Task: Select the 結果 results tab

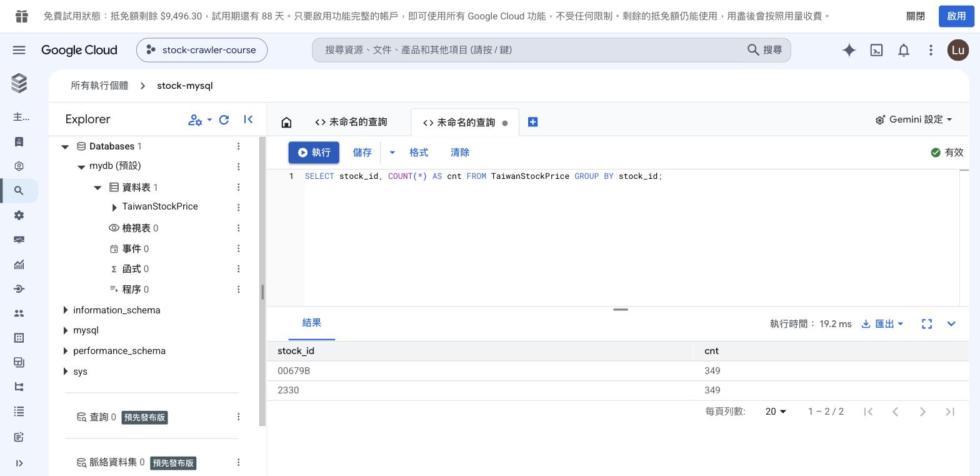Action: (x=312, y=323)
